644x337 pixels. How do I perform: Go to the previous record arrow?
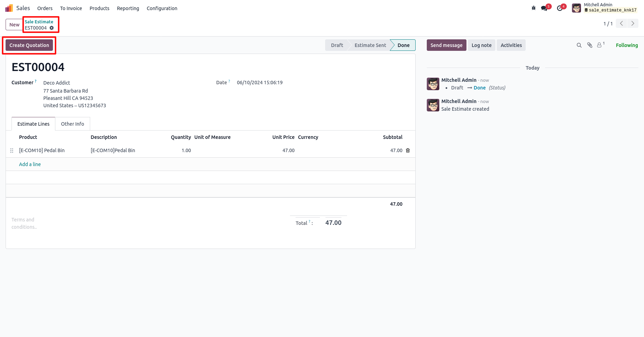(x=621, y=23)
